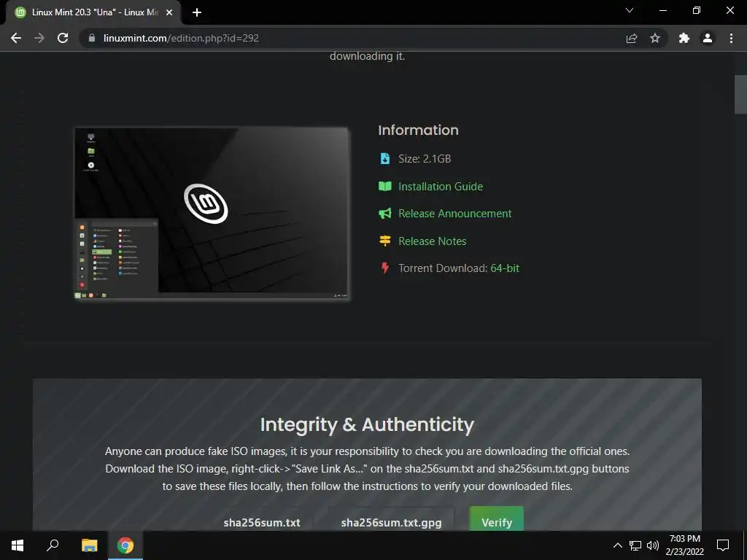Go back to previous page
This screenshot has width=747, height=560.
click(x=16, y=38)
